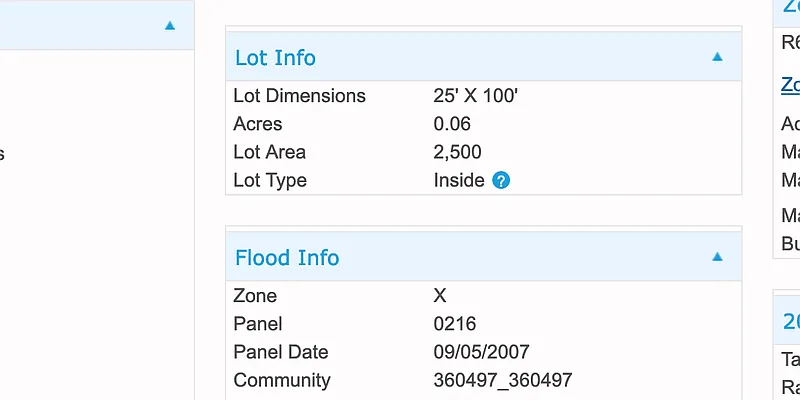Select the 25' X 100' dimensions value
The height and width of the screenshot is (400, 800).
475,96
